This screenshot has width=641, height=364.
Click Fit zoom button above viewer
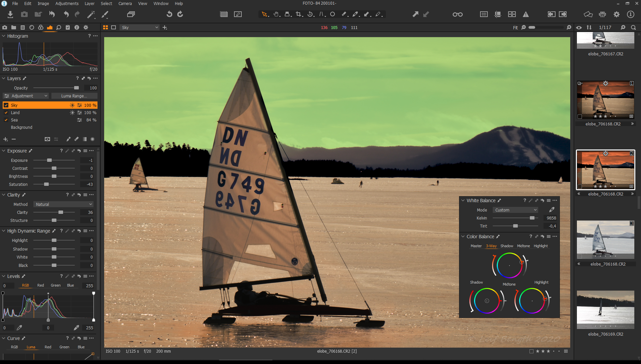(x=515, y=28)
